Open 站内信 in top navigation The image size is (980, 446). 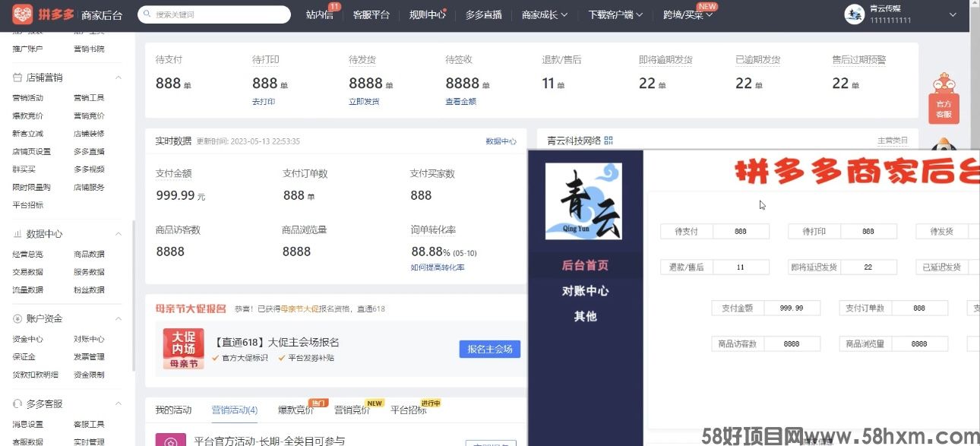(x=319, y=14)
